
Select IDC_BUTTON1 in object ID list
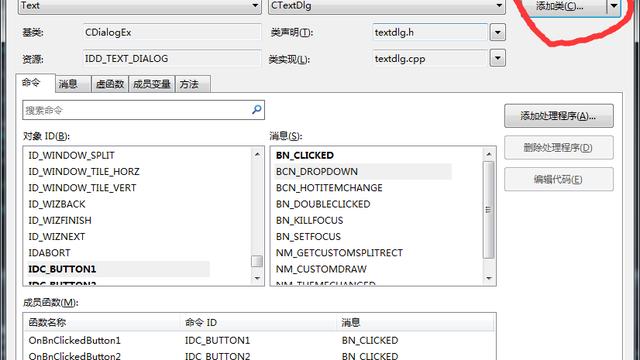[118, 269]
